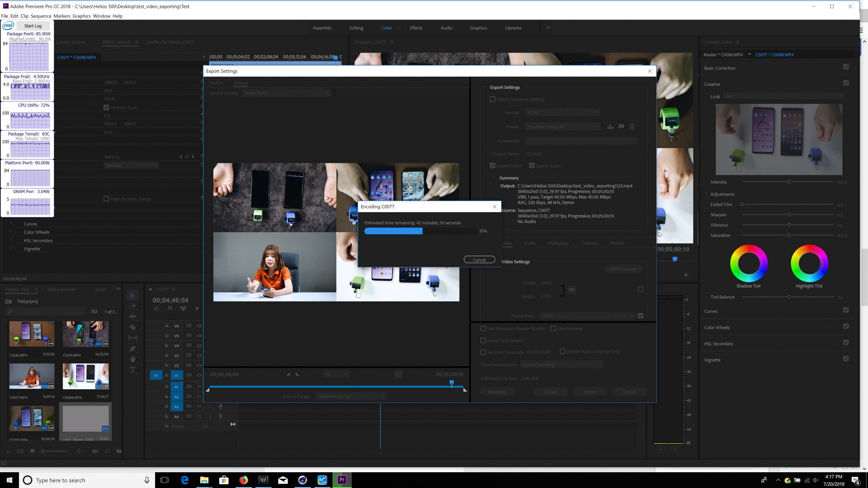Open Firefox from the taskbar
This screenshot has width=868, height=488.
243,480
